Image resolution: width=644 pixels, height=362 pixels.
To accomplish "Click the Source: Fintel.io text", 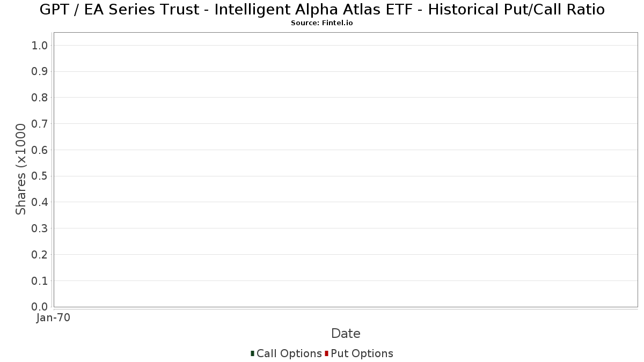I will pyautogui.click(x=322, y=23).
